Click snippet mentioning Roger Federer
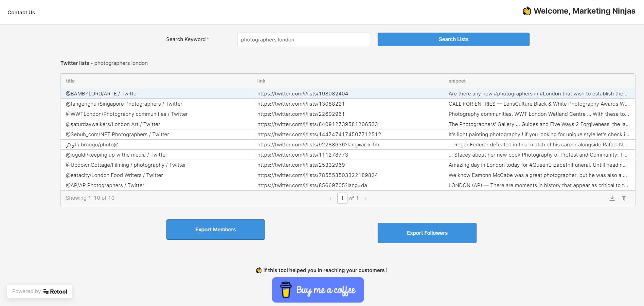 538,145
